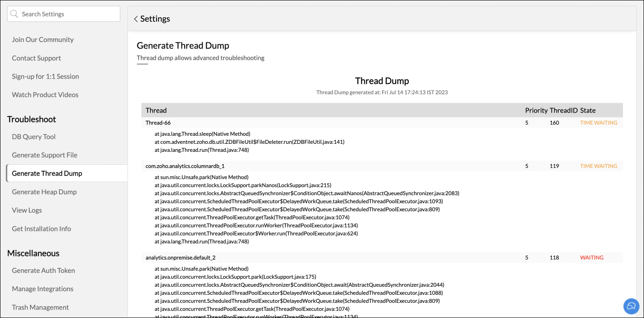
Task: Open Get Installation Info
Action: (x=42, y=229)
